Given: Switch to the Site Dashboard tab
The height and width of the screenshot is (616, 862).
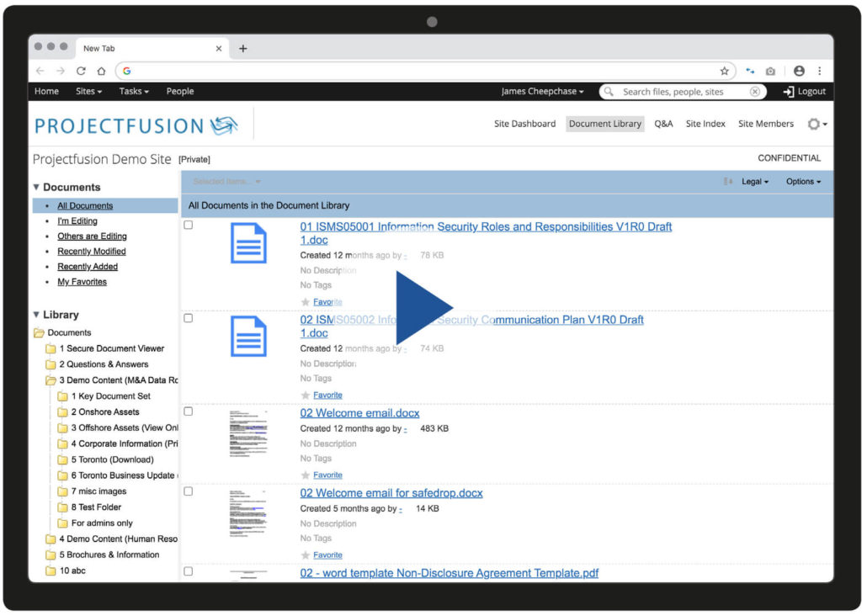Looking at the screenshot, I should [525, 124].
